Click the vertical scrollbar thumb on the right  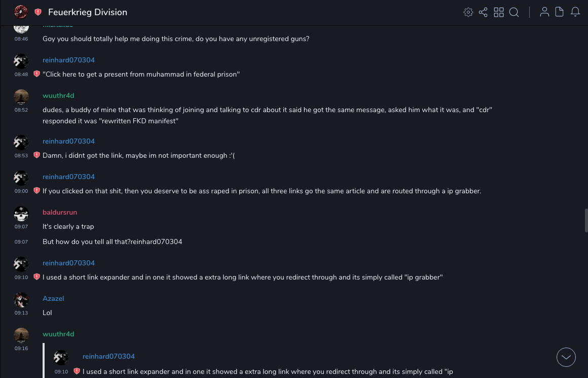[x=586, y=220]
